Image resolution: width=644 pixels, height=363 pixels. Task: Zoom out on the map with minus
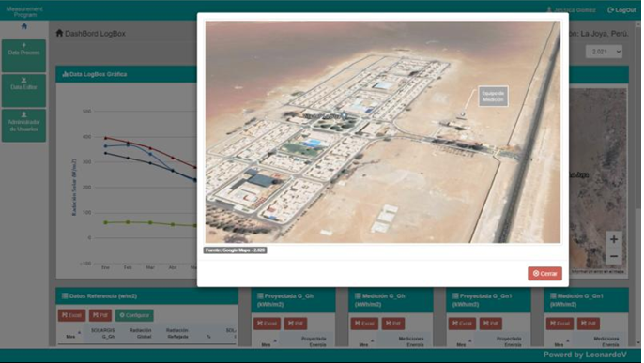[614, 257]
